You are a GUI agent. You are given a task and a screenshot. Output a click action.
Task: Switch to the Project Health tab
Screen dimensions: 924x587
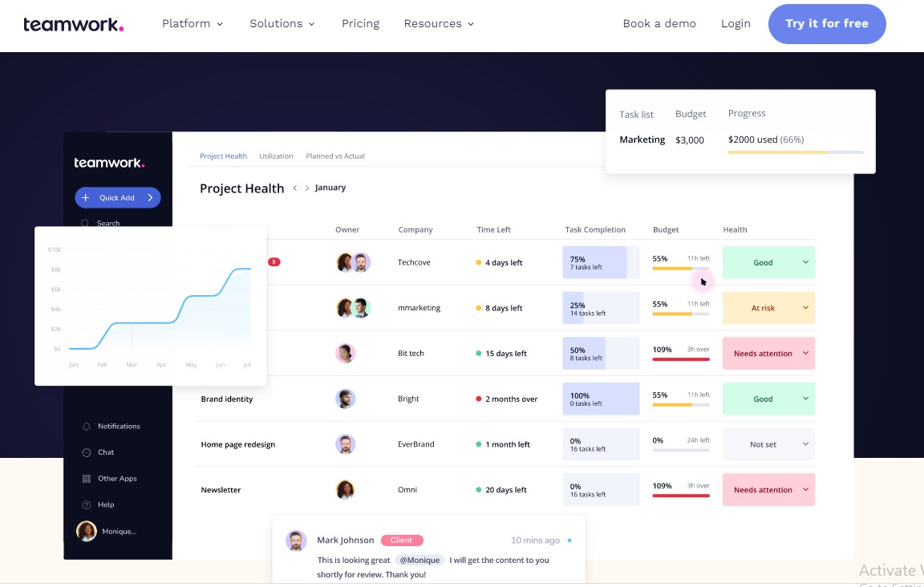pyautogui.click(x=223, y=156)
